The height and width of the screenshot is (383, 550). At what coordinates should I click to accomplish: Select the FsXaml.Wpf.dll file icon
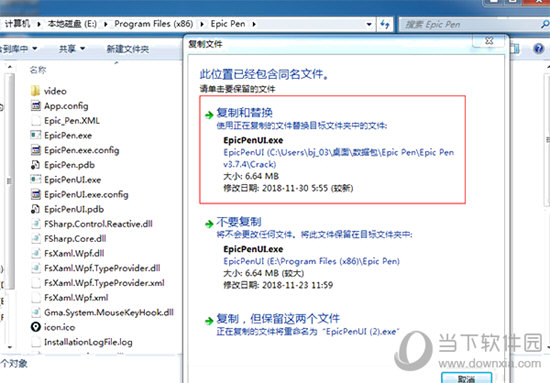pyautogui.click(x=35, y=253)
